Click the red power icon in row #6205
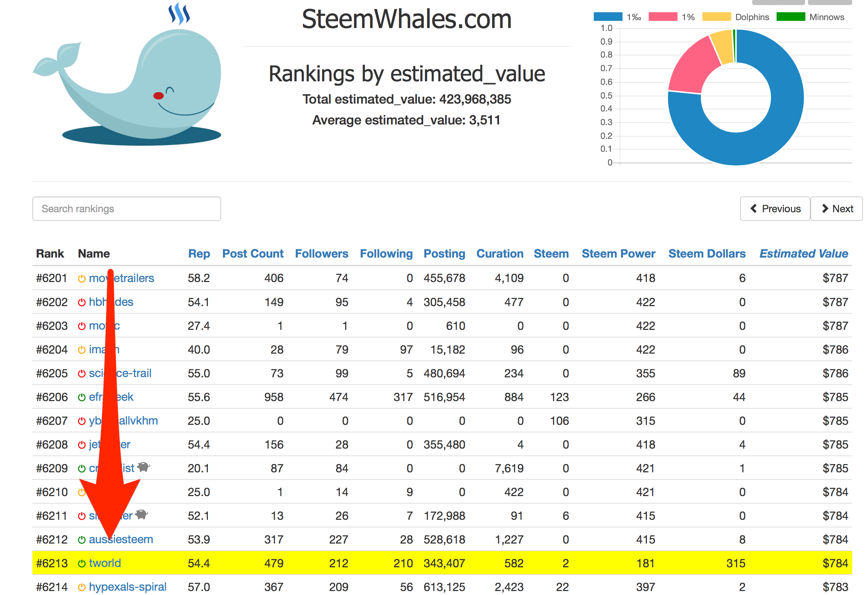 click(x=81, y=374)
